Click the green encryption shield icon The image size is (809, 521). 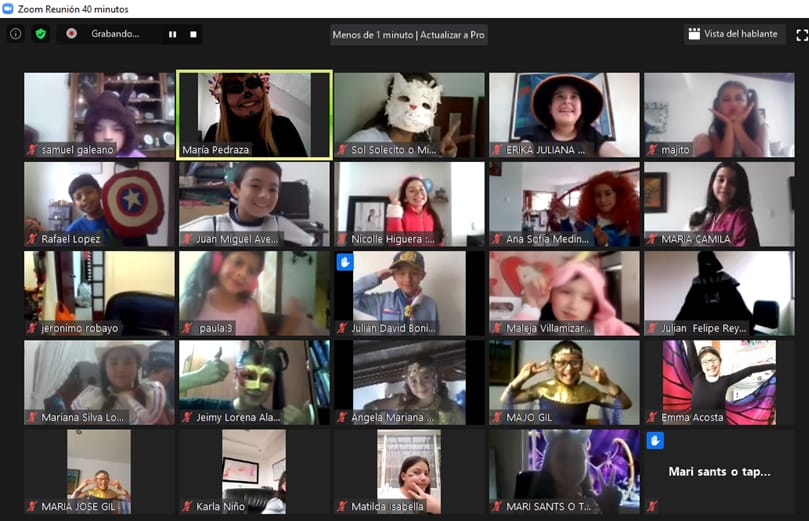pos(41,33)
